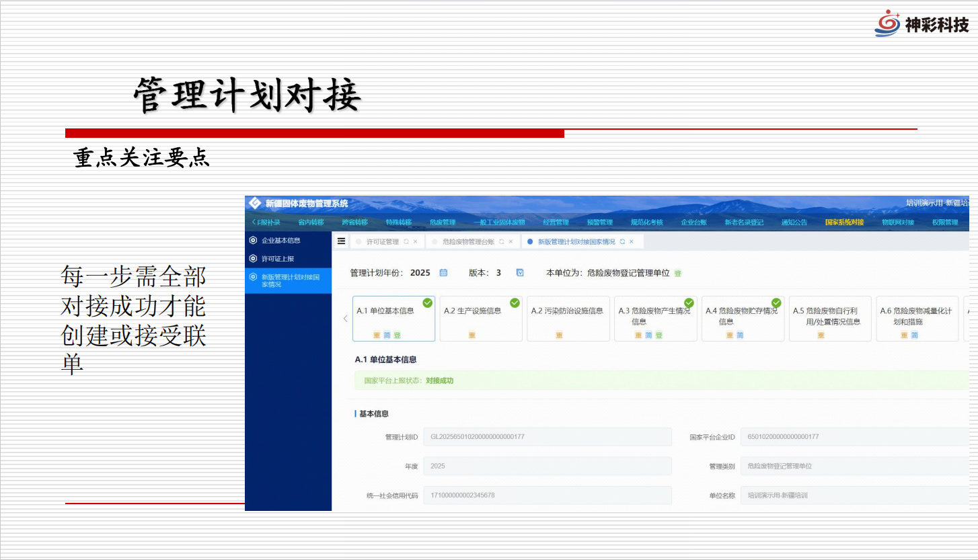Close the 新版管理计划对接国家情况 tab
Screen dimensions: 978x560
(x=632, y=241)
